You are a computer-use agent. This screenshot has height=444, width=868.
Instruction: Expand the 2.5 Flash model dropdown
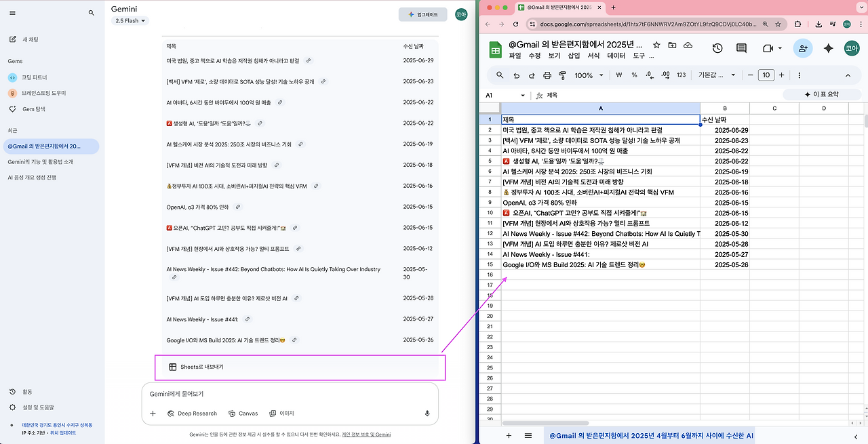point(130,21)
